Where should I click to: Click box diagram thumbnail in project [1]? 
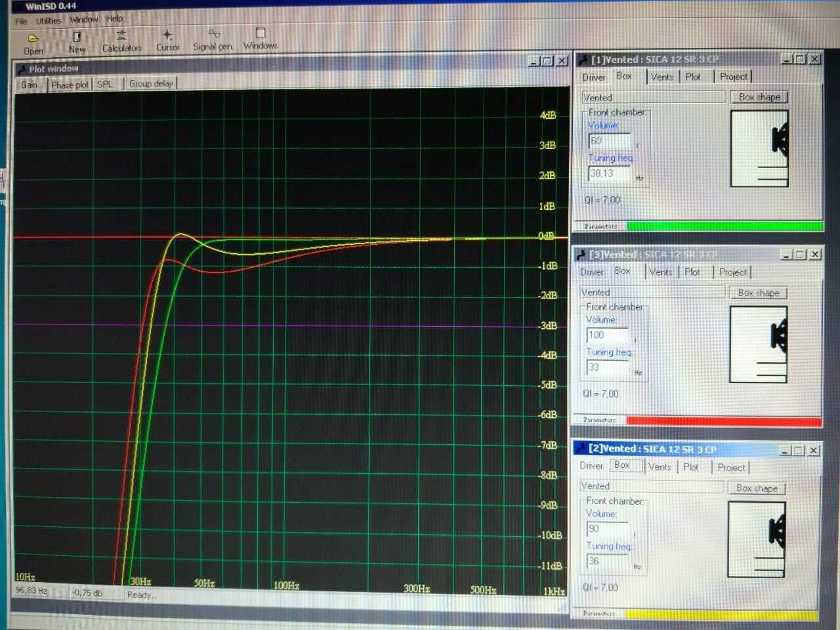pos(759,149)
